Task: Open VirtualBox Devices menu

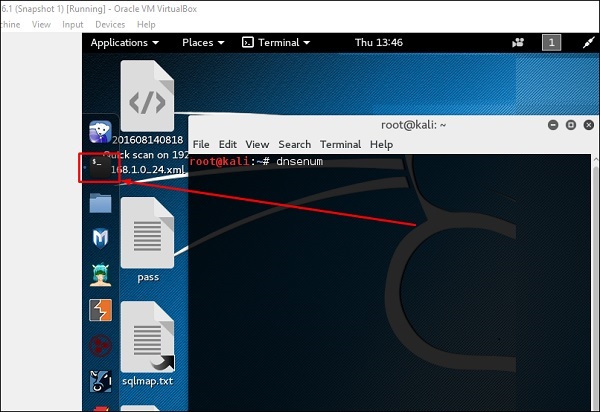Action: point(110,24)
